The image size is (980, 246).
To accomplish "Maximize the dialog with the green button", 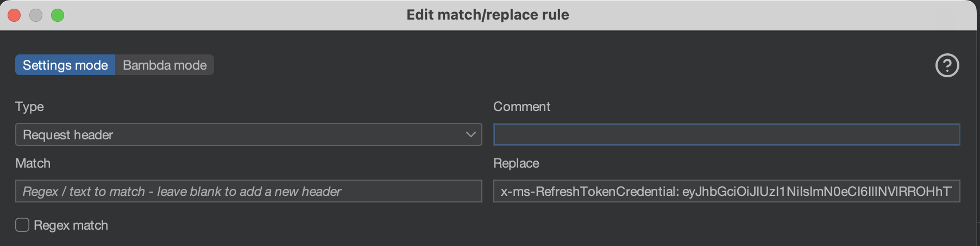I will tap(58, 15).
